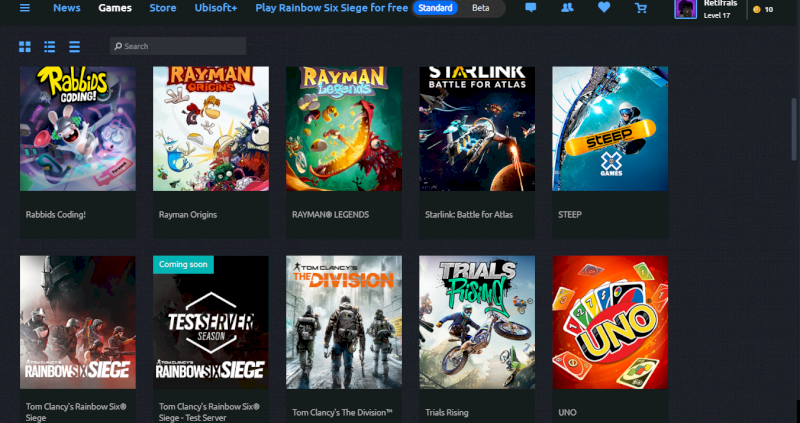Switch to compact list view
Screen dimensions: 800x423
click(74, 46)
